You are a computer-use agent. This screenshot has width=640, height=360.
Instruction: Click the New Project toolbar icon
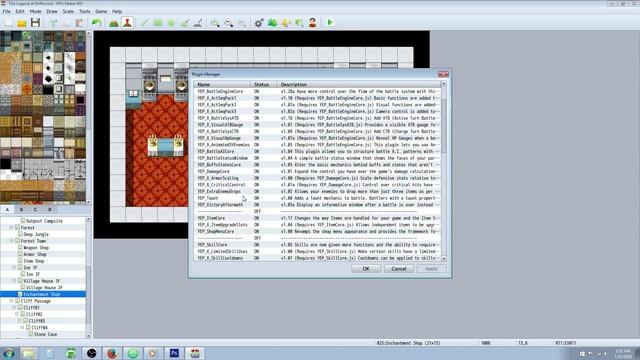pos(9,23)
